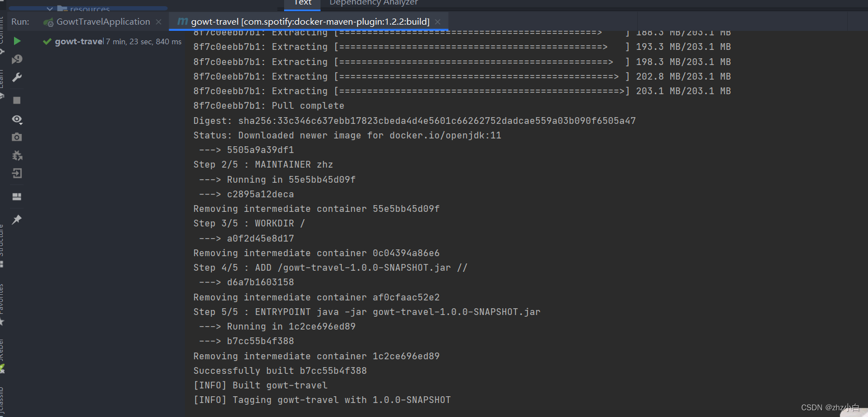
Task: Click the Stop process square icon
Action: tap(16, 99)
